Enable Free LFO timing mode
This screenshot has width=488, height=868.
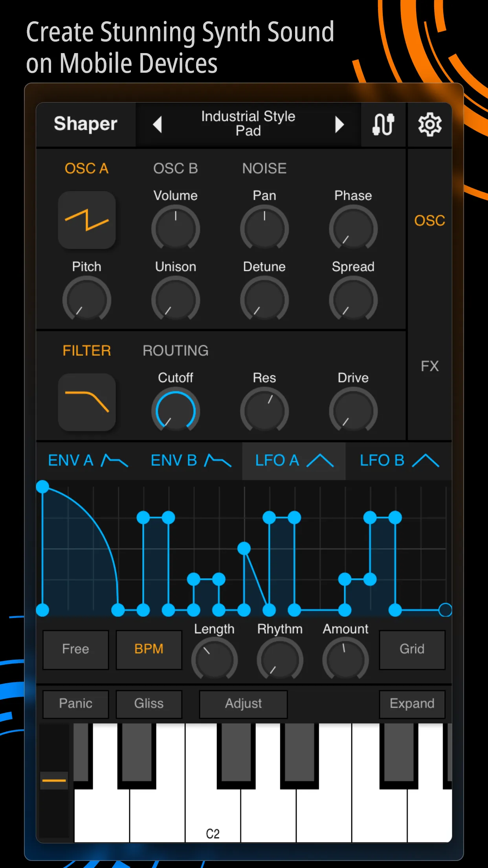point(75,649)
